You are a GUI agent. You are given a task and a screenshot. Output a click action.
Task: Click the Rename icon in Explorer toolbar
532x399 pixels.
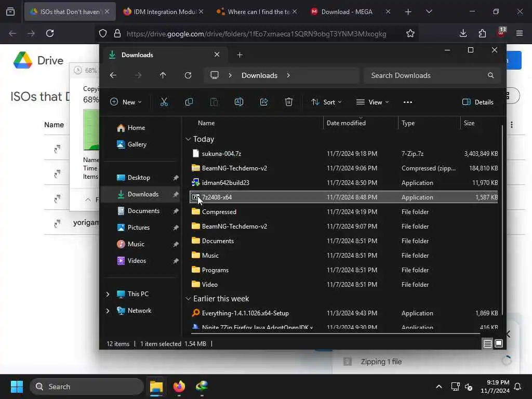click(239, 102)
